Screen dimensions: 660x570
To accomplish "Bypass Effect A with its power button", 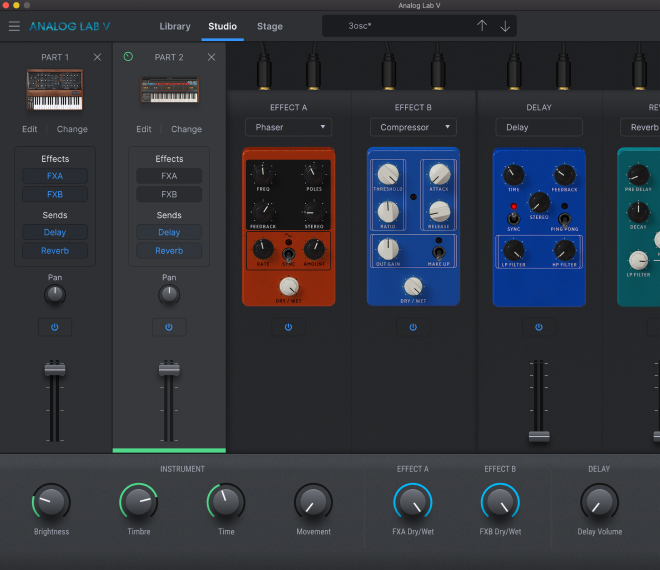I will pos(288,327).
